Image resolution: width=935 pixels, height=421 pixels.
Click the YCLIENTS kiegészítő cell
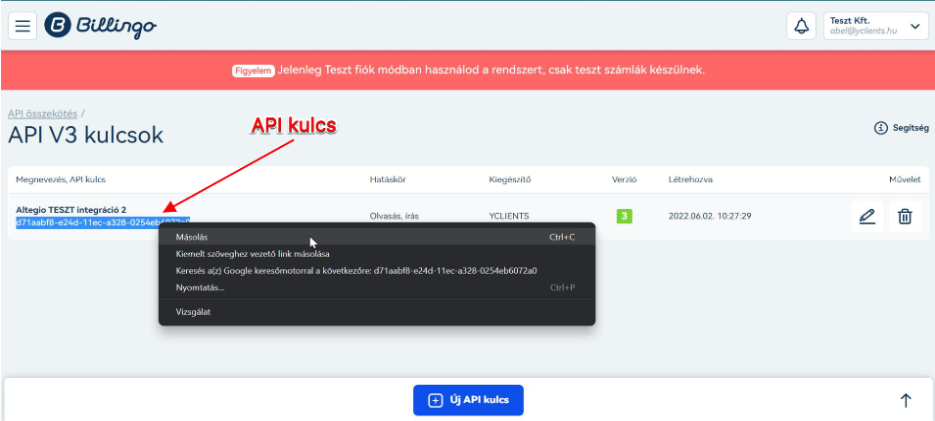509,216
